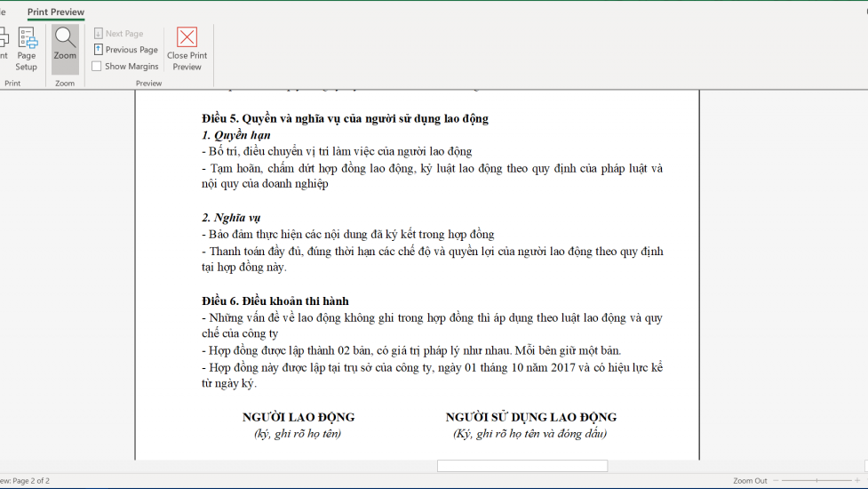Image resolution: width=868 pixels, height=489 pixels.
Task: Click line 'Bố trí, điều chuyển vị trí làm việc'
Action: pyautogui.click(x=337, y=151)
